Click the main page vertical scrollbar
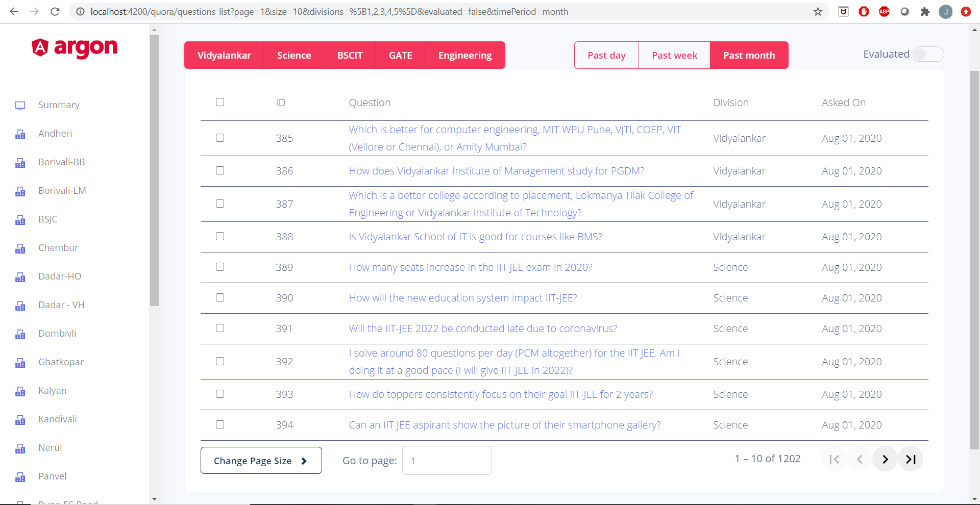Screen dimensions: 980x505 tap(974, 260)
